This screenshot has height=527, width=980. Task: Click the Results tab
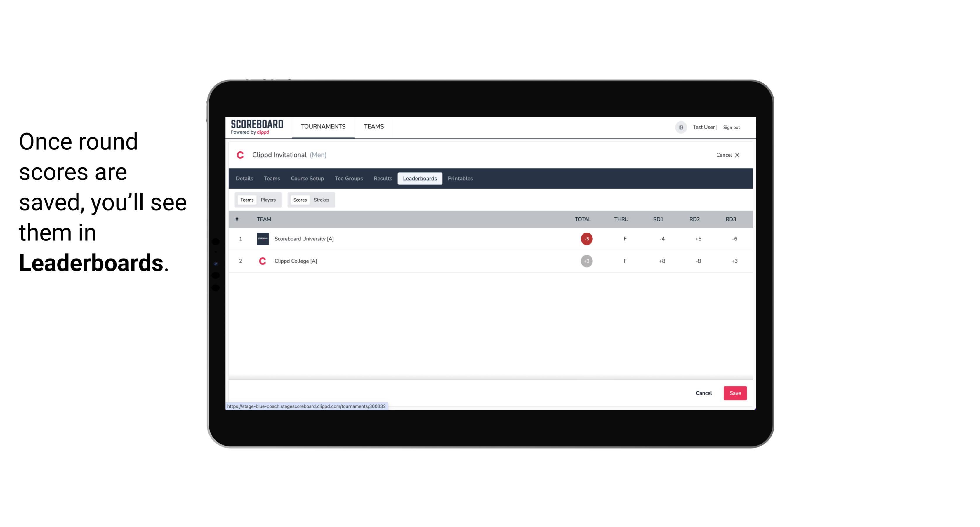tap(382, 179)
